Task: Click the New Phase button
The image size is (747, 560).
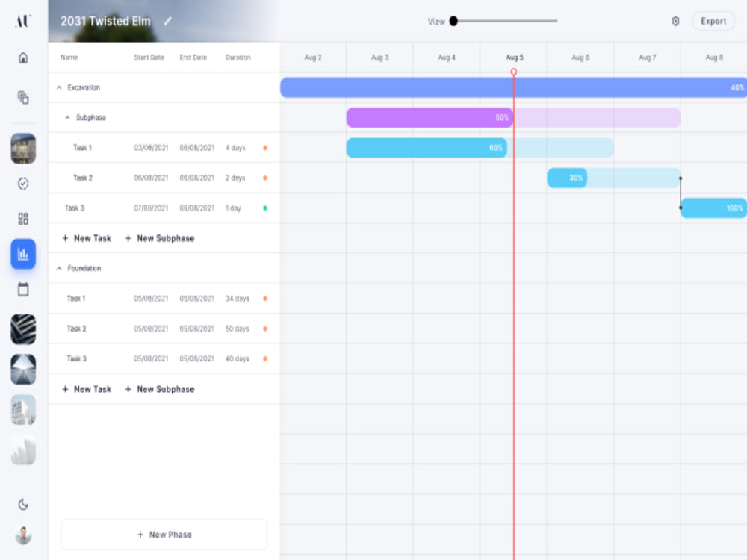Action: (x=164, y=535)
